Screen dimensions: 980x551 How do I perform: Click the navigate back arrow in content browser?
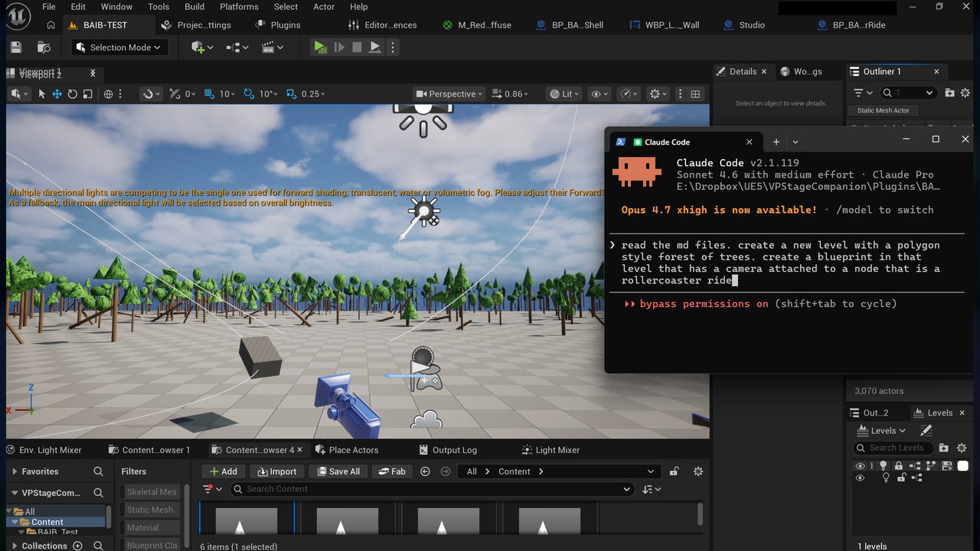tap(426, 471)
